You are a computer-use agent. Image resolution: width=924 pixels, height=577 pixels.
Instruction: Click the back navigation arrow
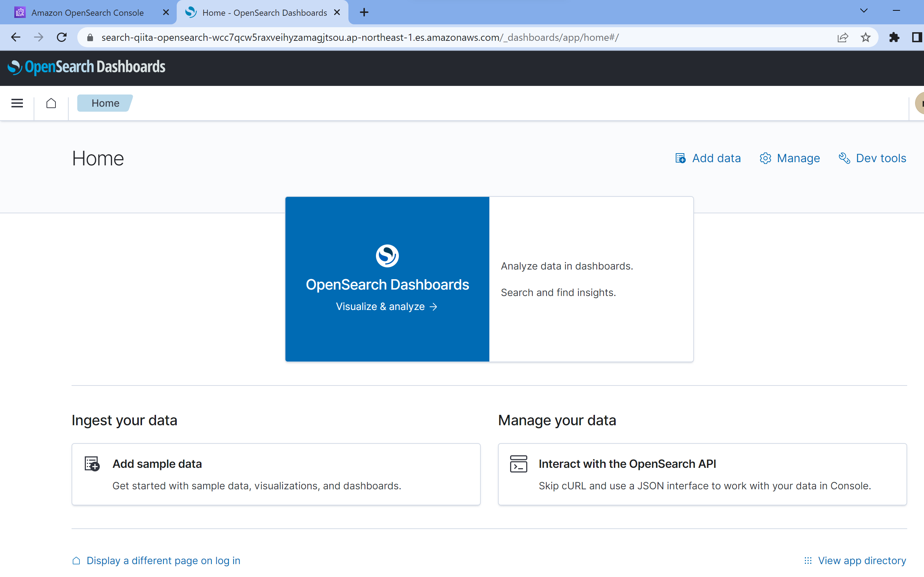pos(16,37)
